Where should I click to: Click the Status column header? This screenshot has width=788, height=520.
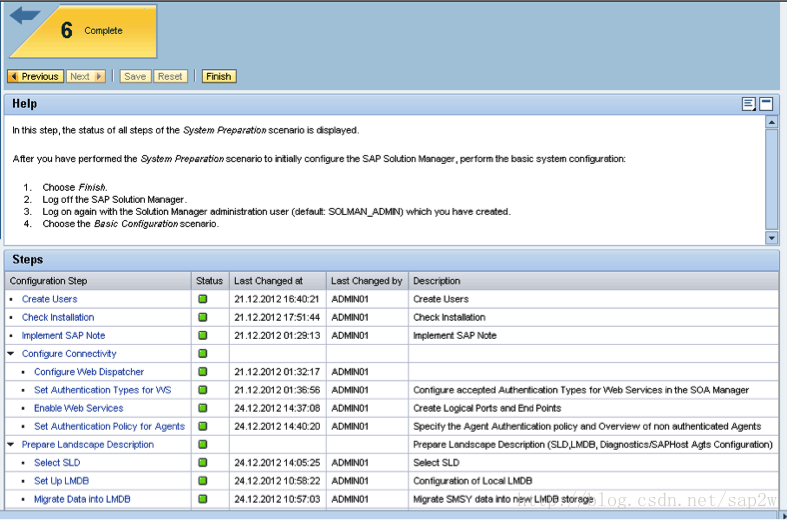[210, 281]
